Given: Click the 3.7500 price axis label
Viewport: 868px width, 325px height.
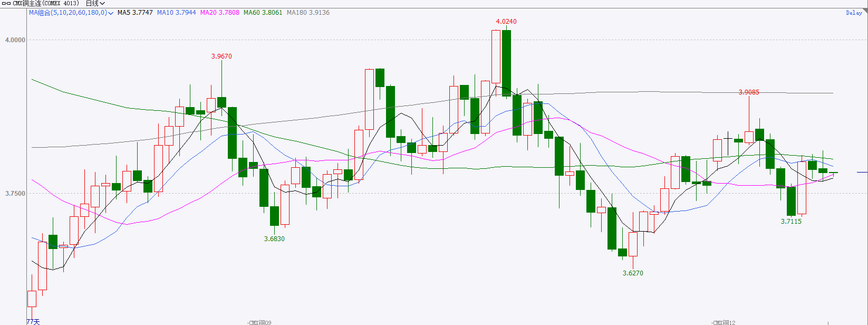Looking at the screenshot, I should (15, 194).
